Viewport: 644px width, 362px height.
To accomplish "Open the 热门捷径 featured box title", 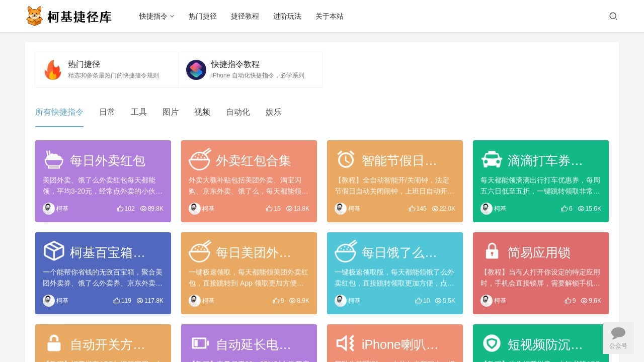I will pos(84,64).
